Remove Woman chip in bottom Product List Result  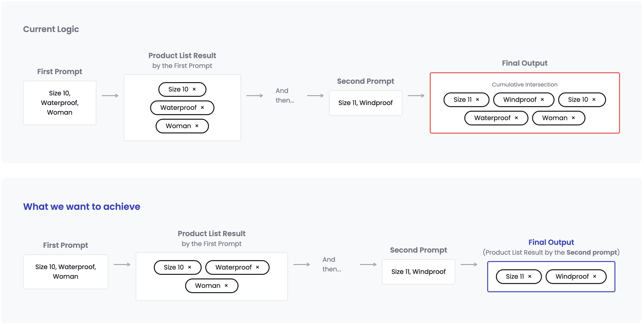[226, 285]
